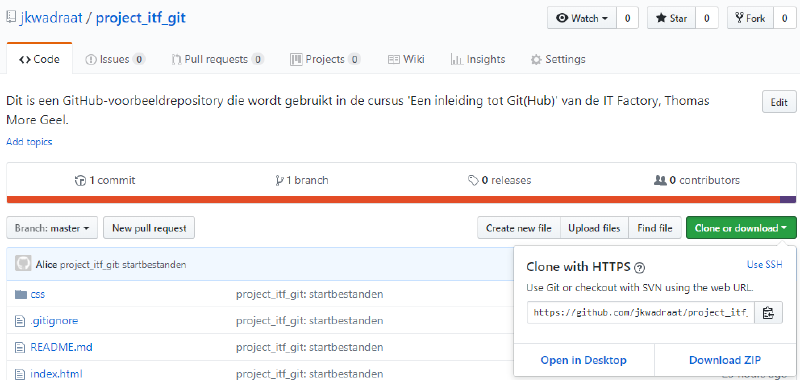This screenshot has height=380, width=800.
Task: Click the .gitignore file icon
Action: coord(20,321)
